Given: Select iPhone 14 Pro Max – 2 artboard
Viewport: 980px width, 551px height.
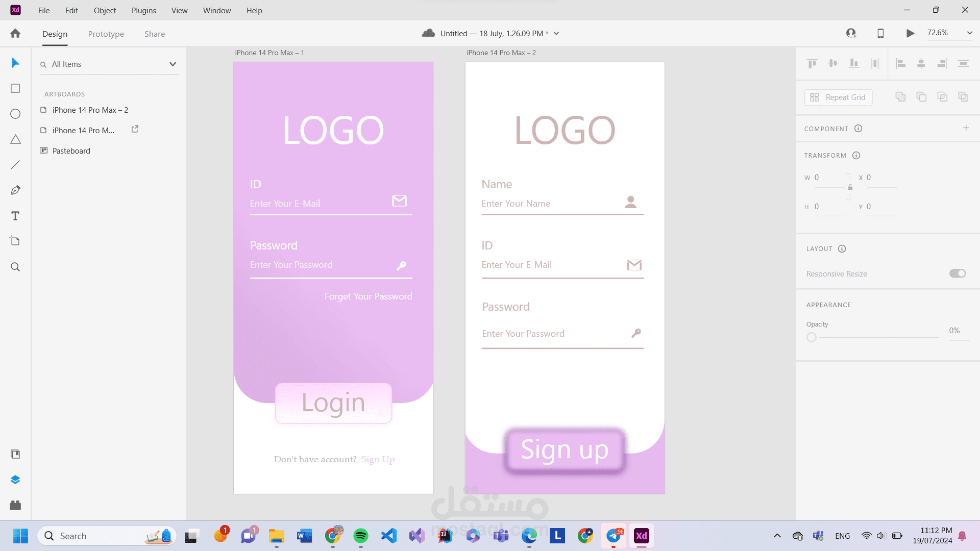Looking at the screenshot, I should [90, 110].
